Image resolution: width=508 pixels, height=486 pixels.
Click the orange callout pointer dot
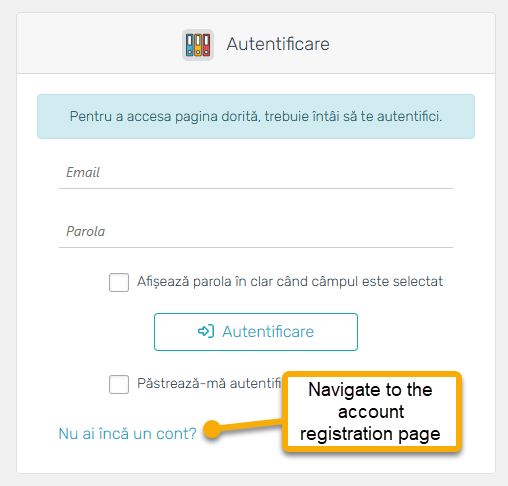212,429
